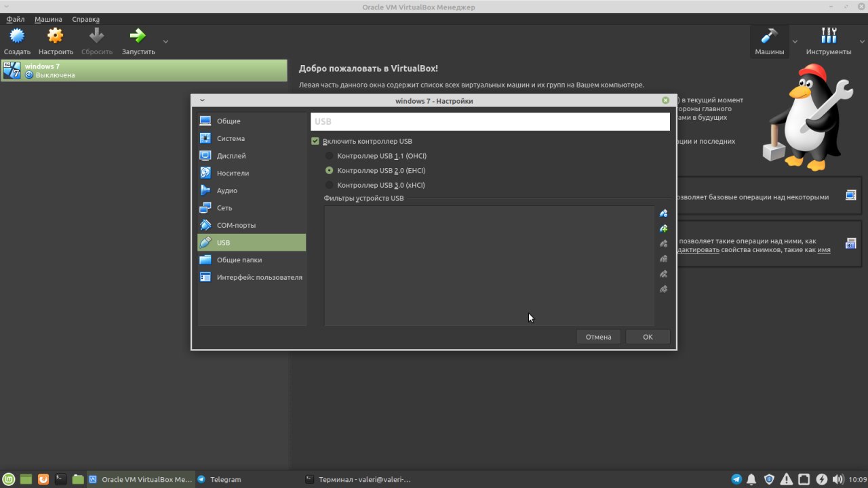Expand dropdown arrow next to Запустить
Image resolution: width=868 pixels, height=488 pixels.
[x=165, y=41]
